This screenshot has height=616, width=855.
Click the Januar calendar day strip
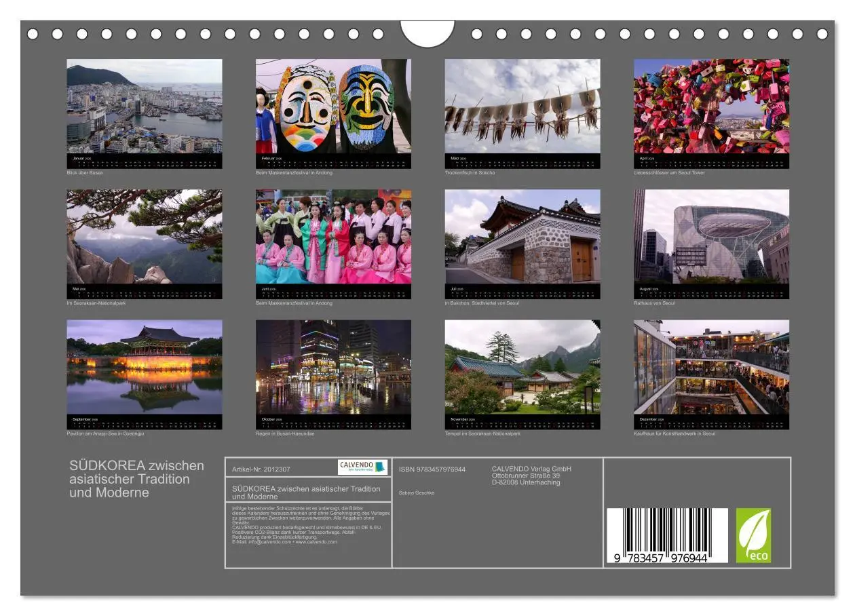(145, 163)
